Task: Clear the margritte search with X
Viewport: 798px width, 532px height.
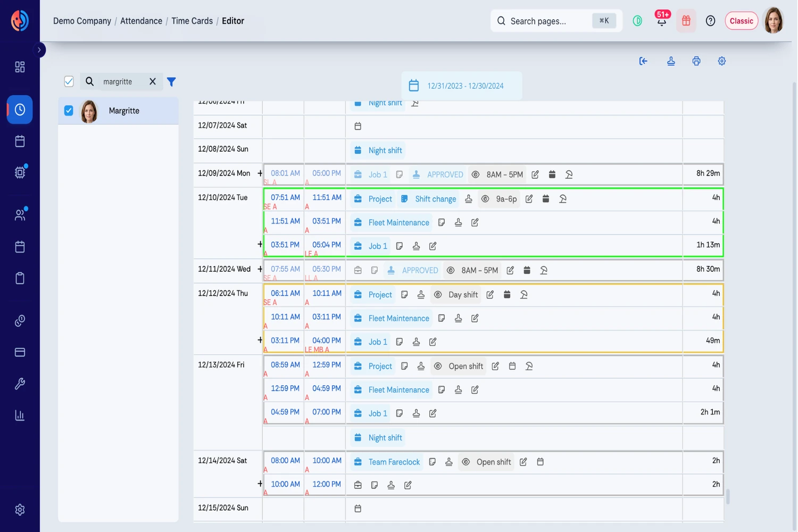Action: coord(153,81)
